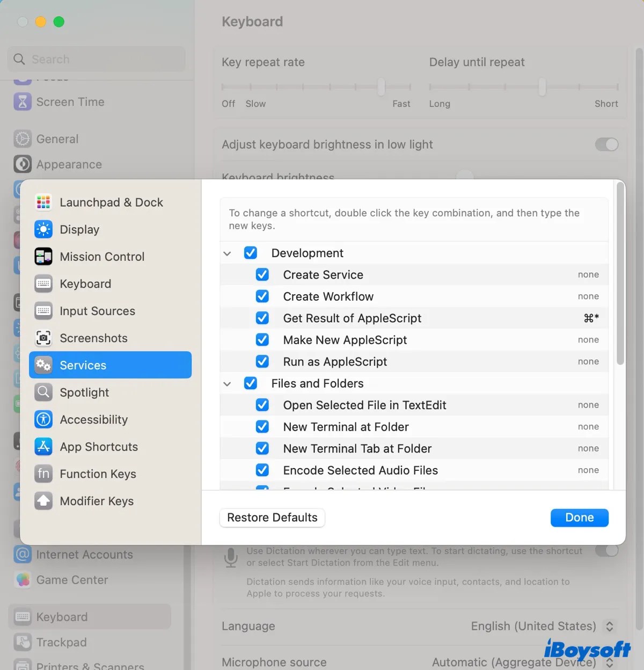The image size is (644, 670).
Task: Uncheck the Create Workflow service
Action: point(262,296)
